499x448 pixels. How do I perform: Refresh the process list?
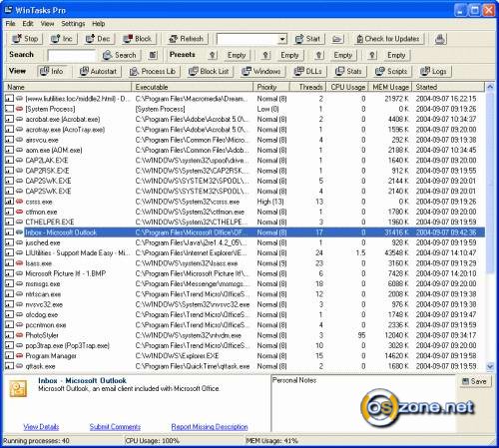187,39
